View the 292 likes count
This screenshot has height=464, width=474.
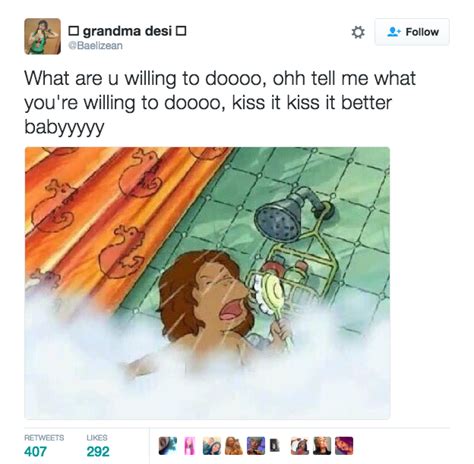point(98,452)
